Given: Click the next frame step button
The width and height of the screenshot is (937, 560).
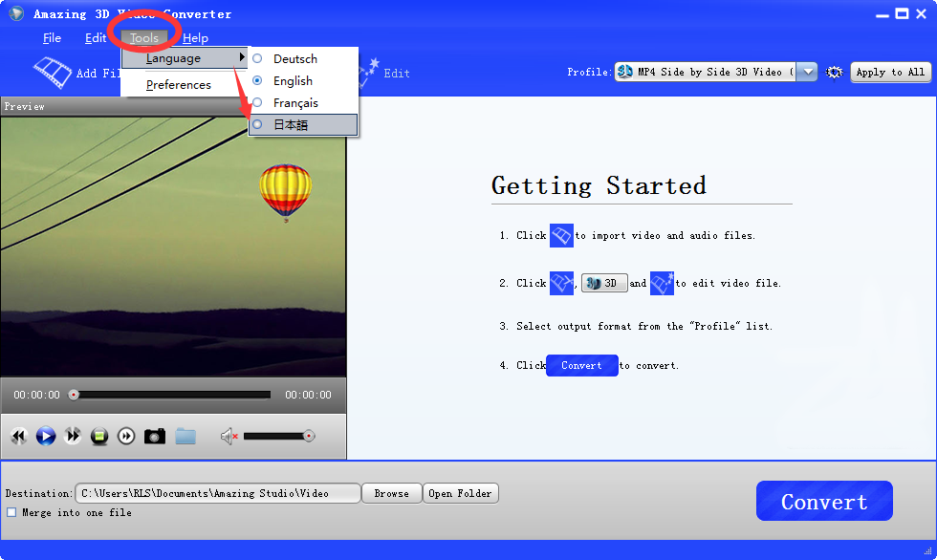Looking at the screenshot, I should 126,437.
